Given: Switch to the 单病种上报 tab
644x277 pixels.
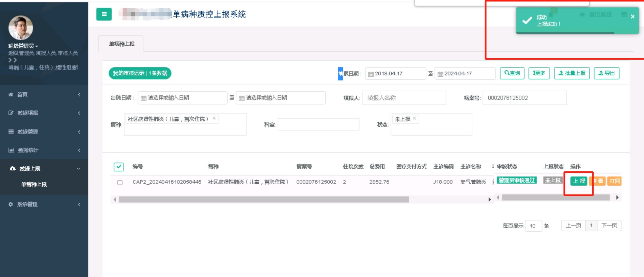Looking at the screenshot, I should pyautogui.click(x=122, y=44).
